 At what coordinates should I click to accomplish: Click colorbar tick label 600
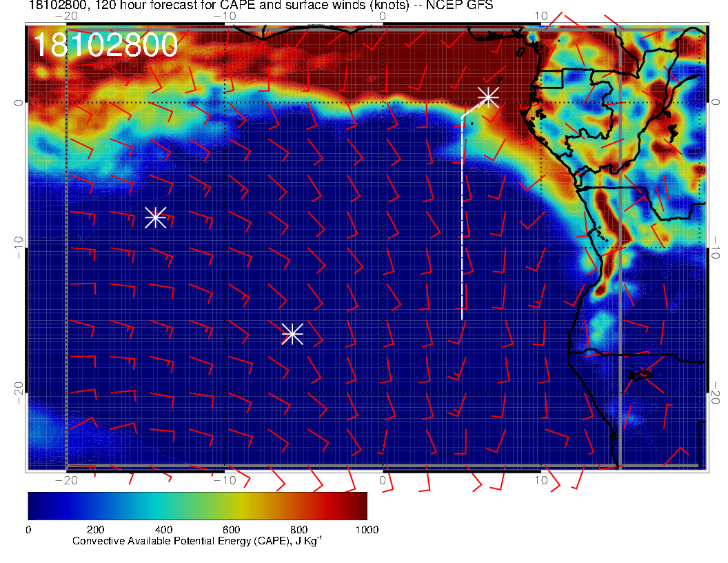[231, 530]
